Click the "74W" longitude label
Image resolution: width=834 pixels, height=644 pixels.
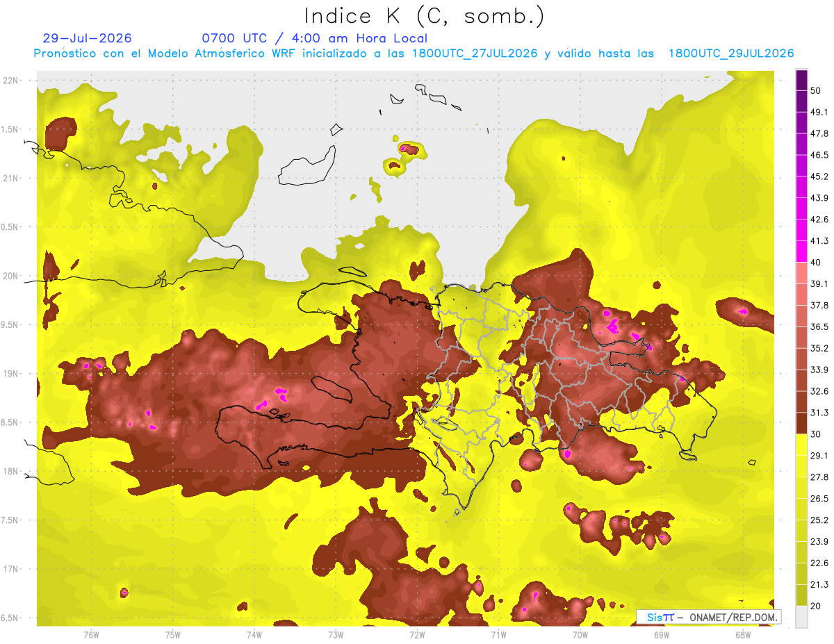(x=254, y=634)
